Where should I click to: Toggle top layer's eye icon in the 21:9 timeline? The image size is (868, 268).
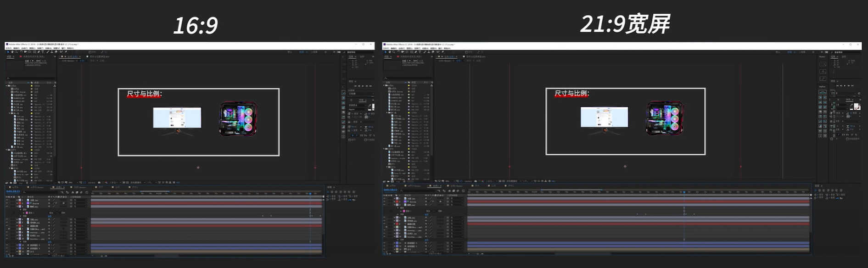click(x=385, y=199)
